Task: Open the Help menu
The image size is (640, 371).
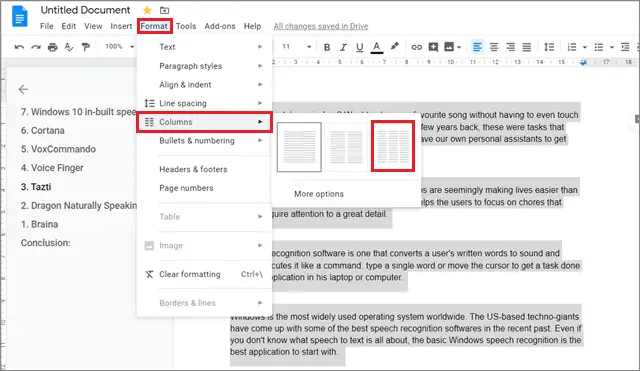Action: pos(252,26)
